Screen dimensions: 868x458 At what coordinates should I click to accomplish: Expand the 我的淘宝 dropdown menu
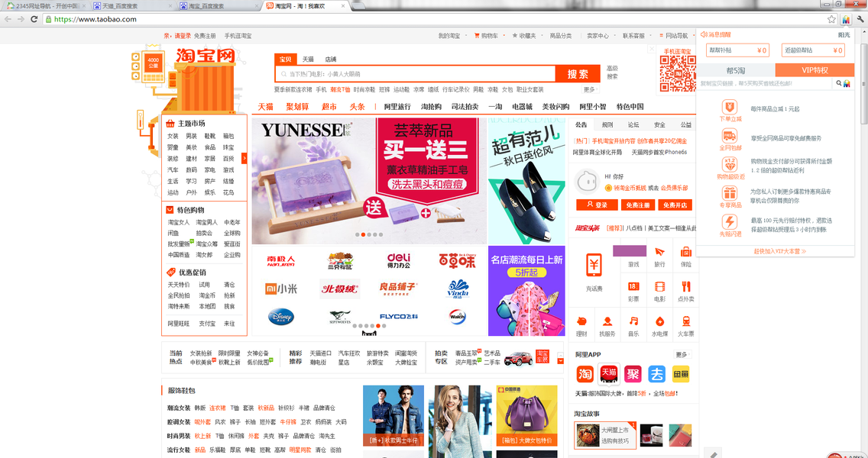[x=452, y=35]
